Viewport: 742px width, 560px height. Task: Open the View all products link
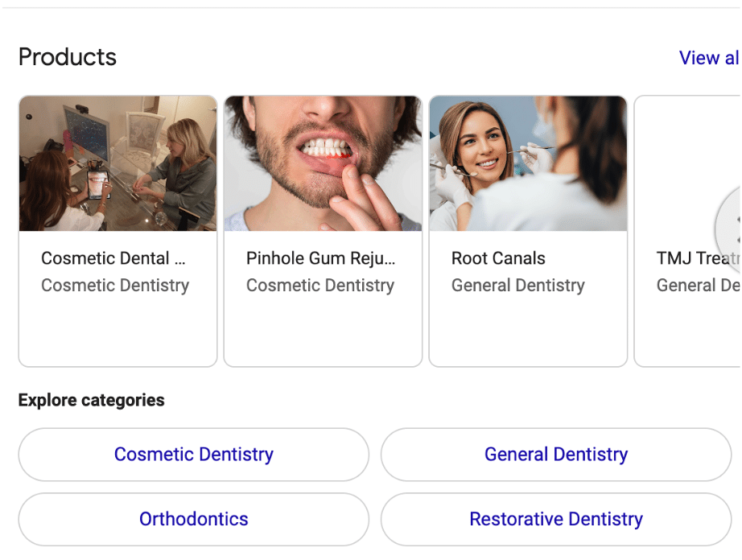point(709,58)
